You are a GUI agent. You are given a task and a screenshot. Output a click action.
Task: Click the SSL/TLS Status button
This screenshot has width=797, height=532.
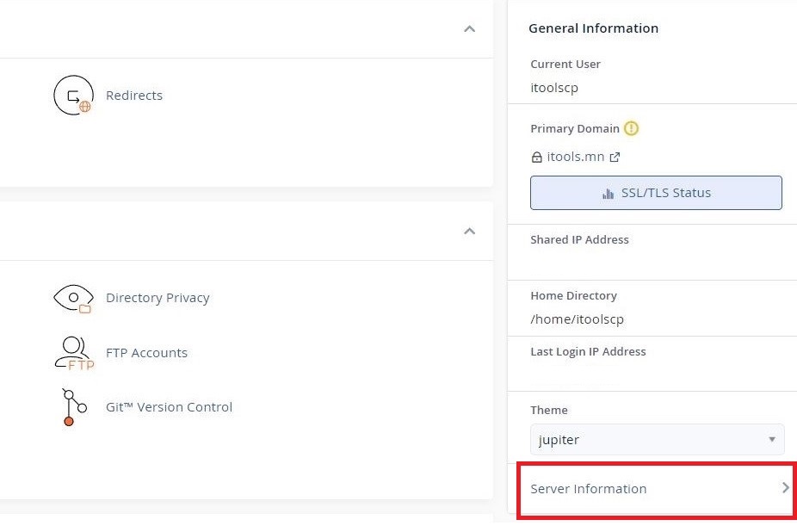coord(656,193)
